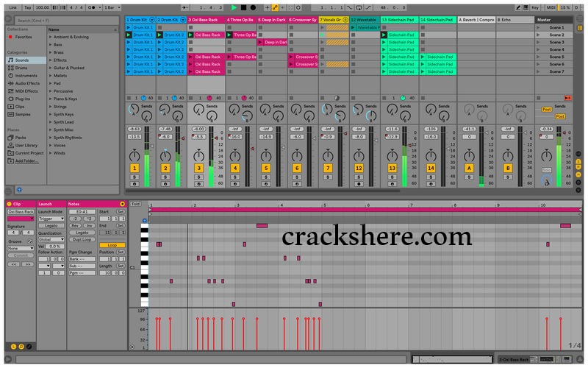Viewport: 588px width, 368px height.
Task: Open Sounds category in browser
Action: pyautogui.click(x=22, y=60)
